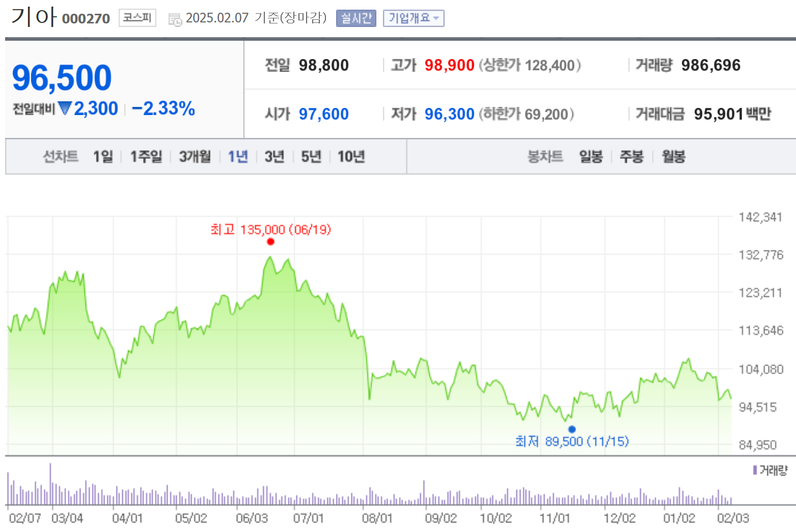The height and width of the screenshot is (532, 796).
Task: Click the 최고 135,000 (06/19) label
Action: [x=271, y=230]
